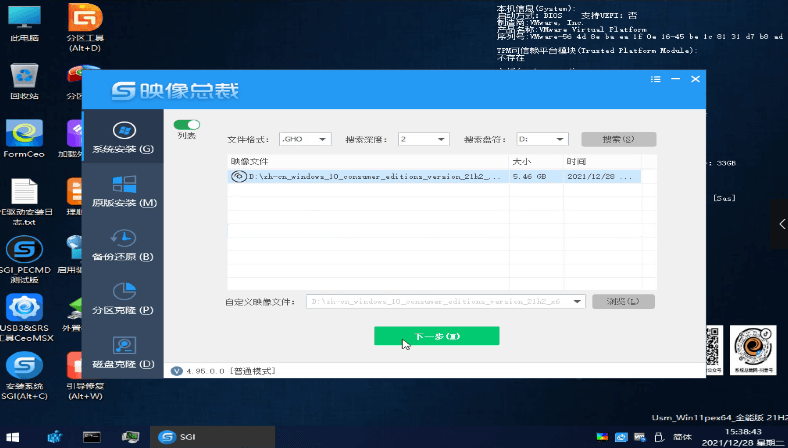Open FormCeo desktop icon

click(x=24, y=138)
